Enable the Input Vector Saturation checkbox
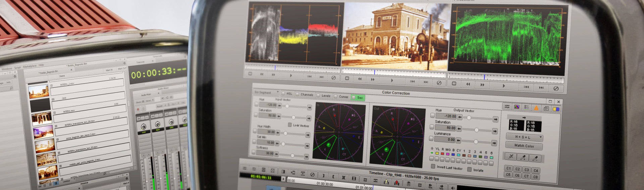Image resolution: width=644 pixels, height=190 pixels. [x=256, y=115]
